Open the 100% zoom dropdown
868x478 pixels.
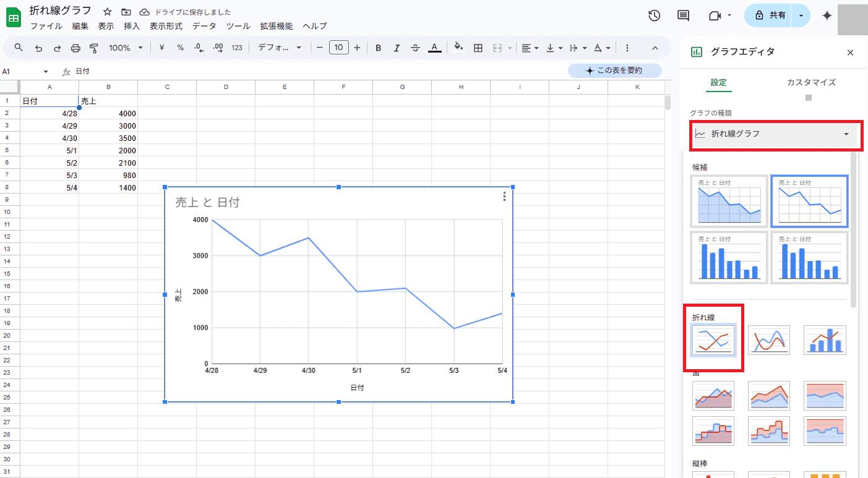coord(126,48)
